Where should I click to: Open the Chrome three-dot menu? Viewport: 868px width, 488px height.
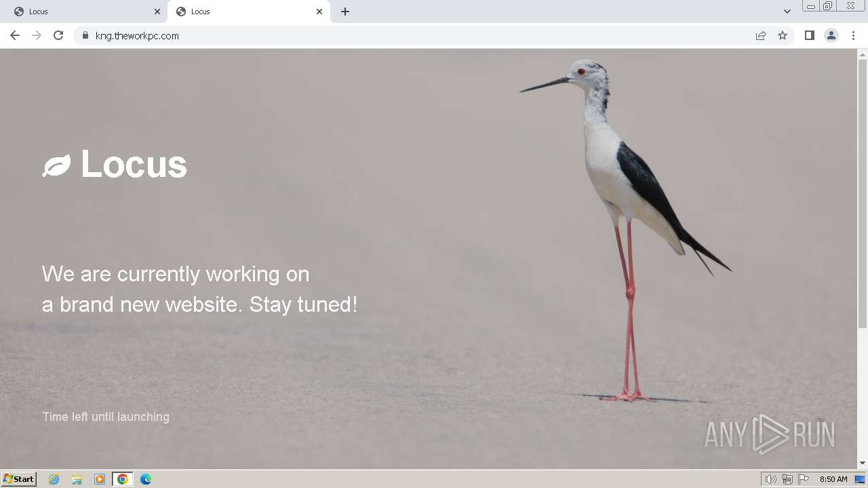(x=853, y=35)
